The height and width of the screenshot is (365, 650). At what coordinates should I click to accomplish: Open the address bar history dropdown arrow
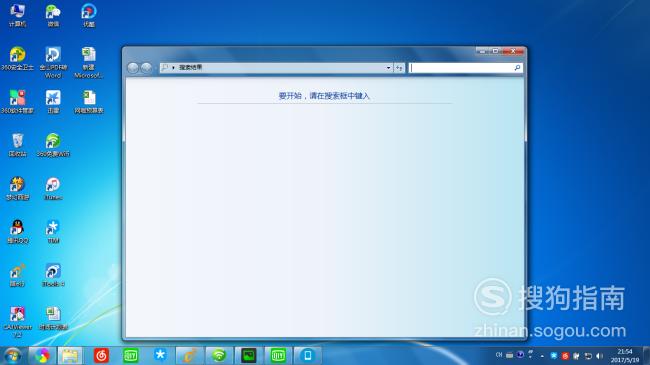click(388, 68)
